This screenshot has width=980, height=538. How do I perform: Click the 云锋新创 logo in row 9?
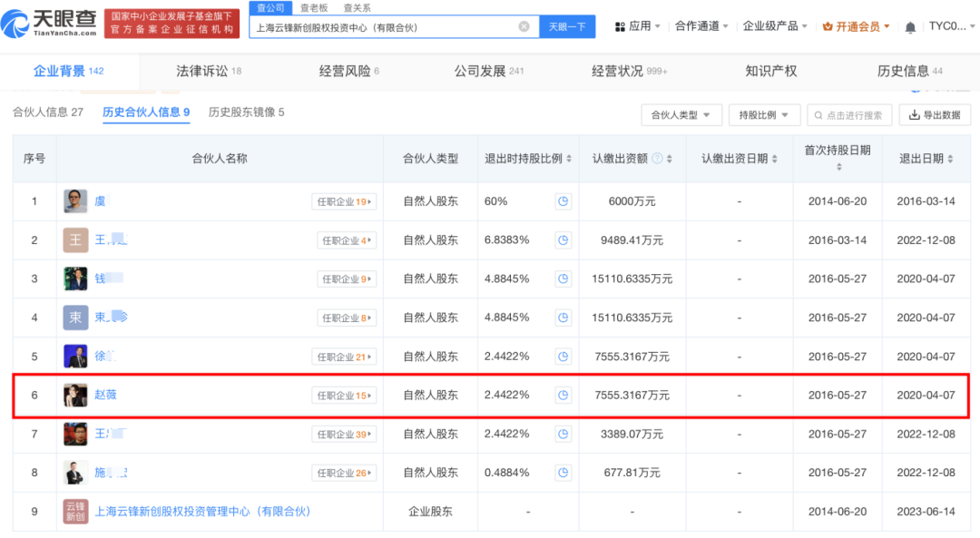[x=75, y=511]
